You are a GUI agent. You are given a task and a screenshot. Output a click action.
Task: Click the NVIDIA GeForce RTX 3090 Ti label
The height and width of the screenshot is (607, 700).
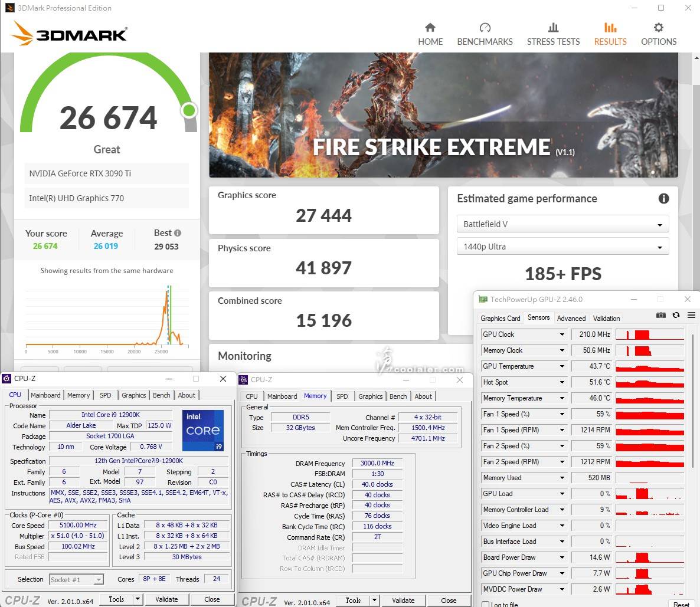click(80, 173)
